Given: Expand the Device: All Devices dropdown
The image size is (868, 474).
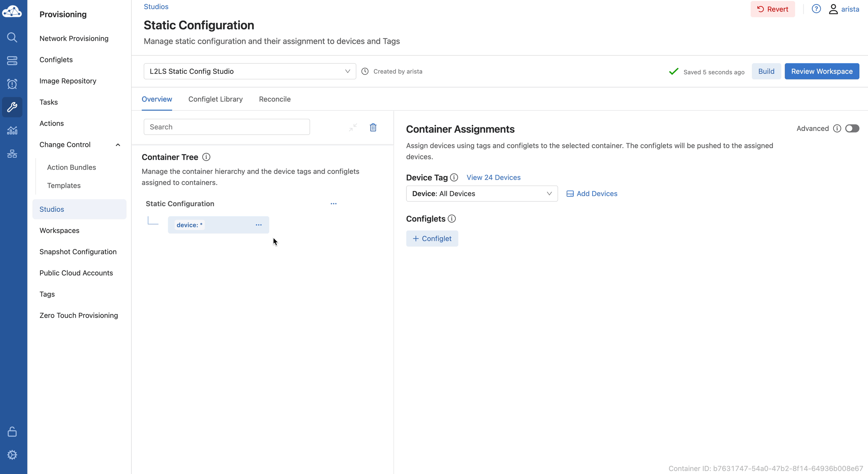Looking at the screenshot, I should [x=482, y=193].
